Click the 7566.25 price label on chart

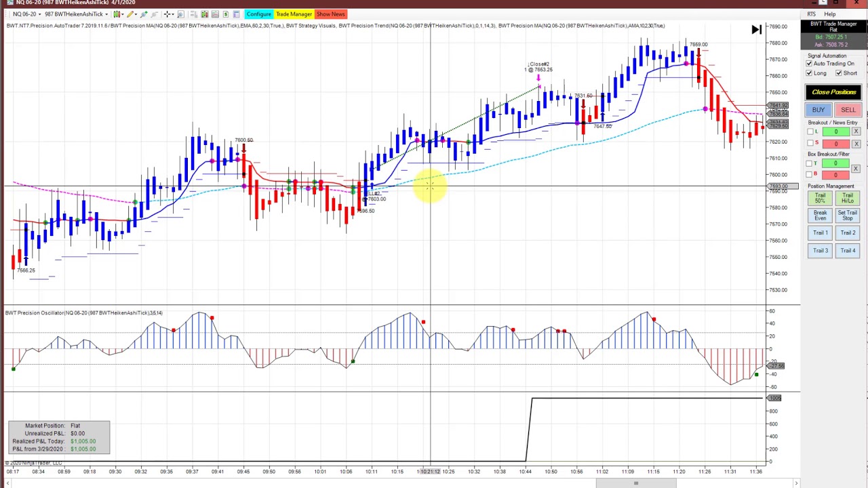[x=26, y=270]
